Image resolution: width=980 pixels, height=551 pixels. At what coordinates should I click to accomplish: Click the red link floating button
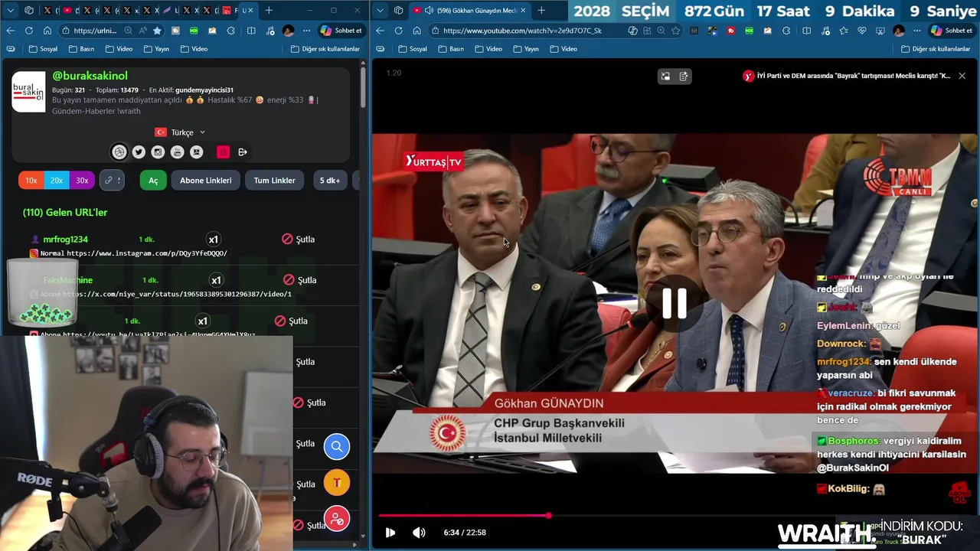(336, 520)
